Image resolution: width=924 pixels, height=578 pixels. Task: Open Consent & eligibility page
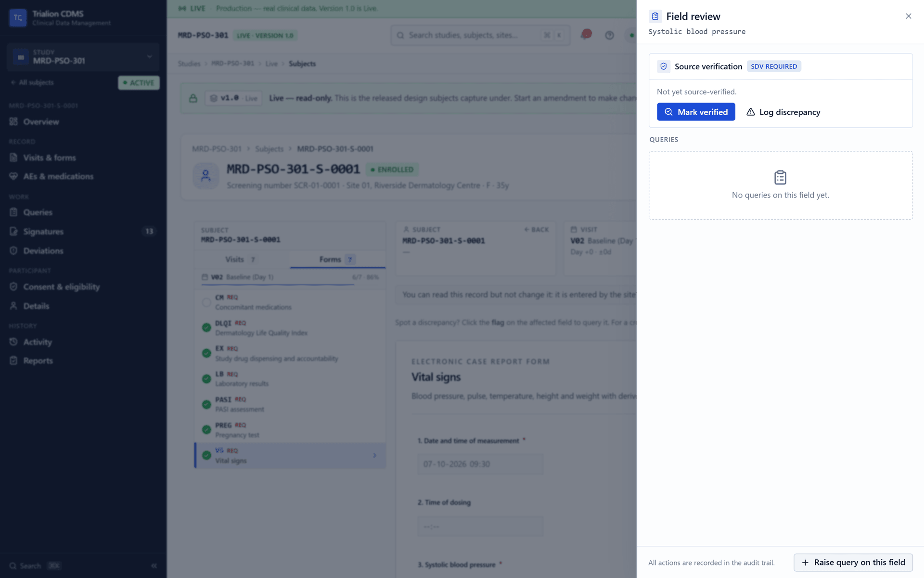[83, 287]
